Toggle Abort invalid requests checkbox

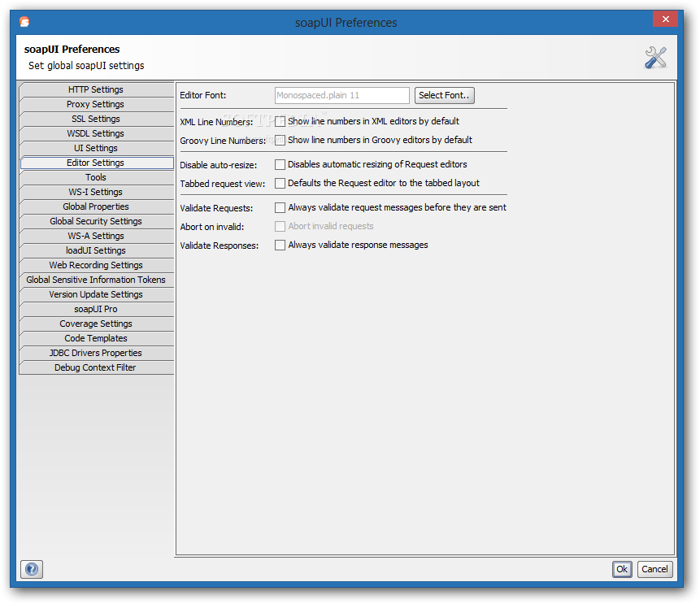click(x=280, y=226)
